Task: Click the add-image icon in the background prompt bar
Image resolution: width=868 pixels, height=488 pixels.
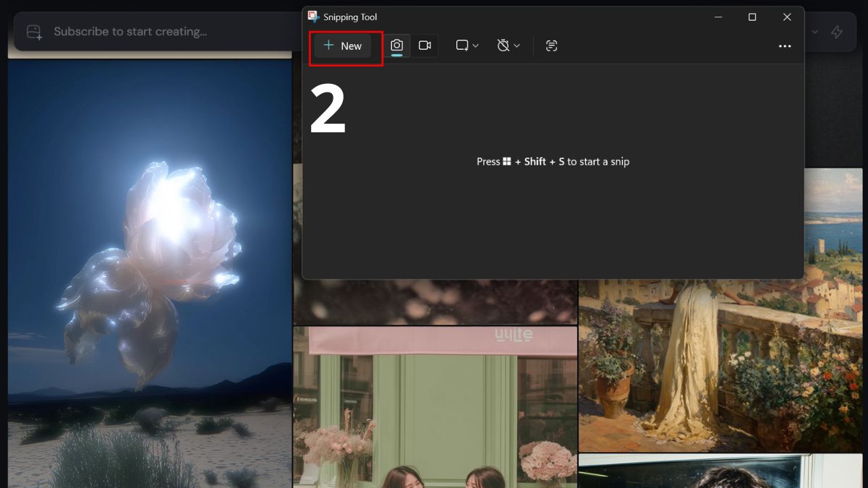Action: 34,32
